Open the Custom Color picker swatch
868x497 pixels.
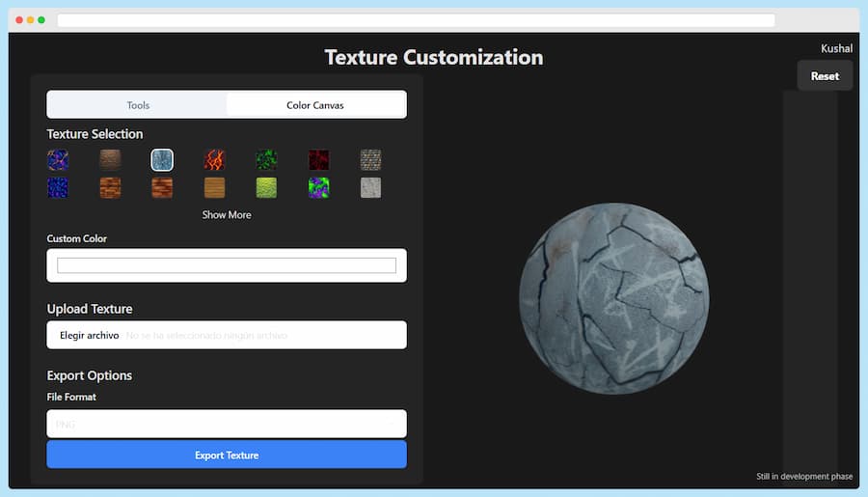pyautogui.click(x=227, y=265)
